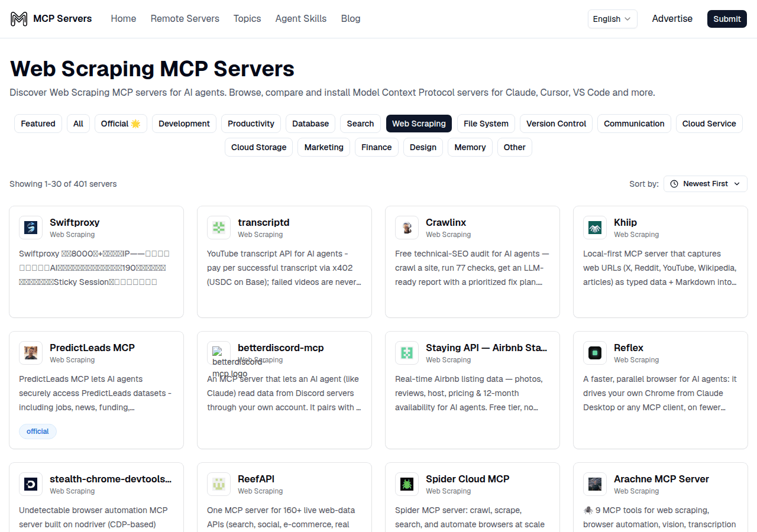Select the Cloud Storage category filter

tap(258, 147)
